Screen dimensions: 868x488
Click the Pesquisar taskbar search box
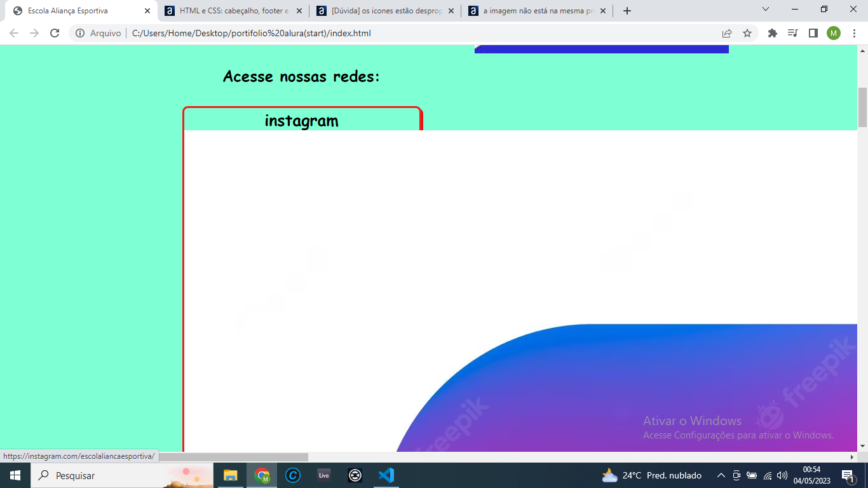tap(123, 475)
